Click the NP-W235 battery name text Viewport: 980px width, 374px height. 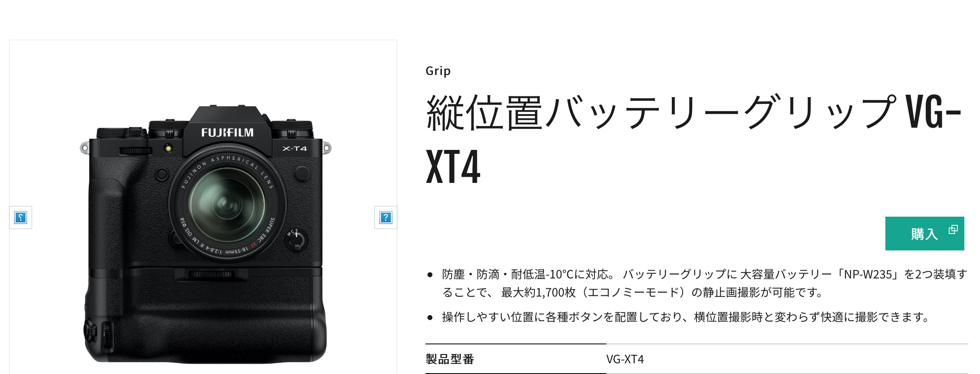[868, 274]
